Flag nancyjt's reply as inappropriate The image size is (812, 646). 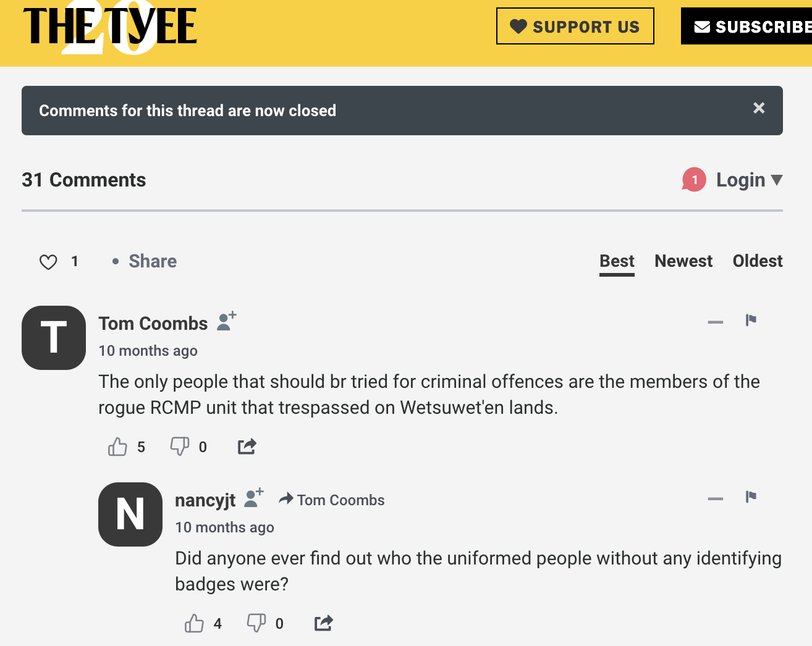pos(751,497)
